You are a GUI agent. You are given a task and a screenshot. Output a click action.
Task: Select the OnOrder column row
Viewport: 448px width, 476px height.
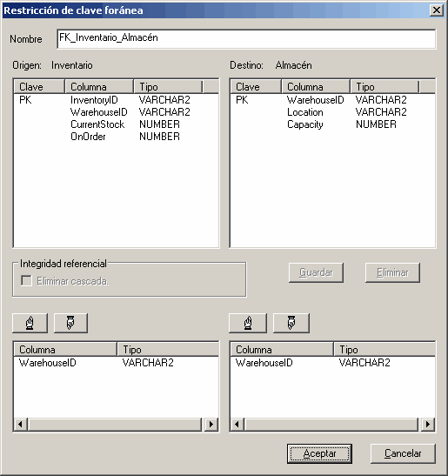tap(116, 137)
